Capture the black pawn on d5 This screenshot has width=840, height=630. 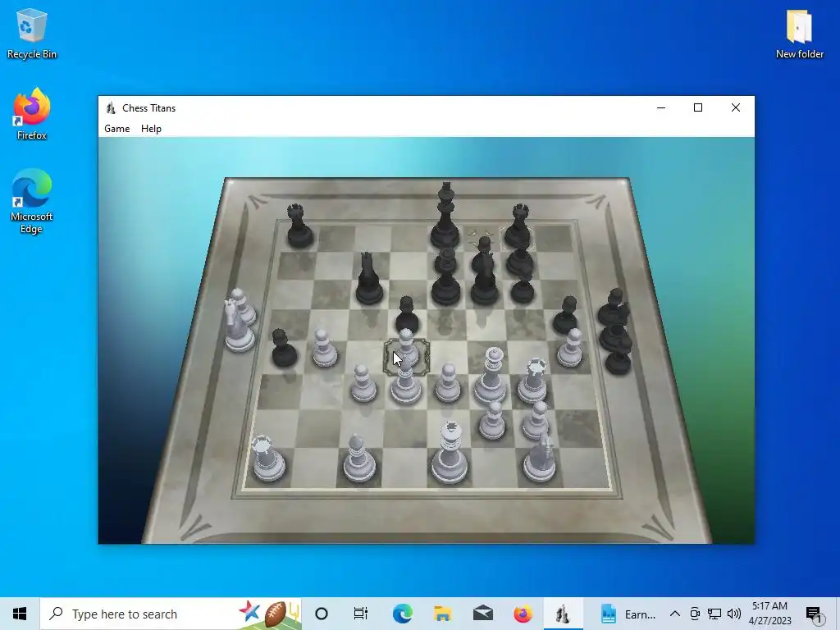pos(407,315)
